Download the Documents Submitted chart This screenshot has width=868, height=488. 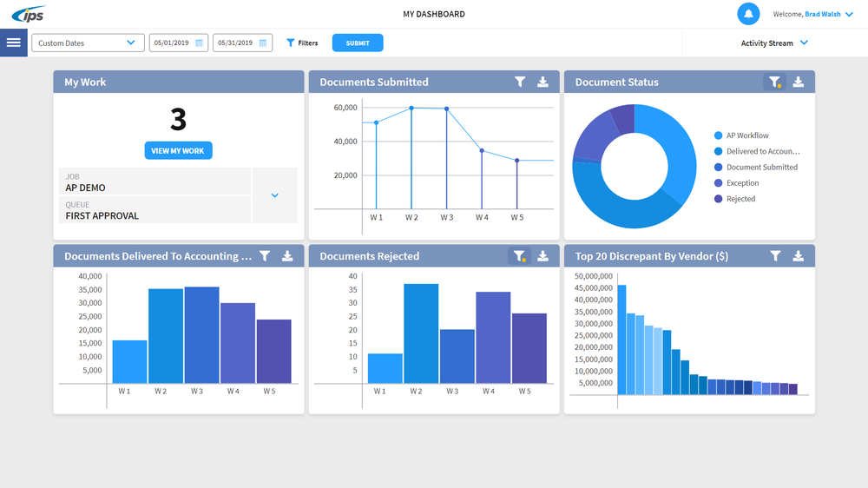543,82
